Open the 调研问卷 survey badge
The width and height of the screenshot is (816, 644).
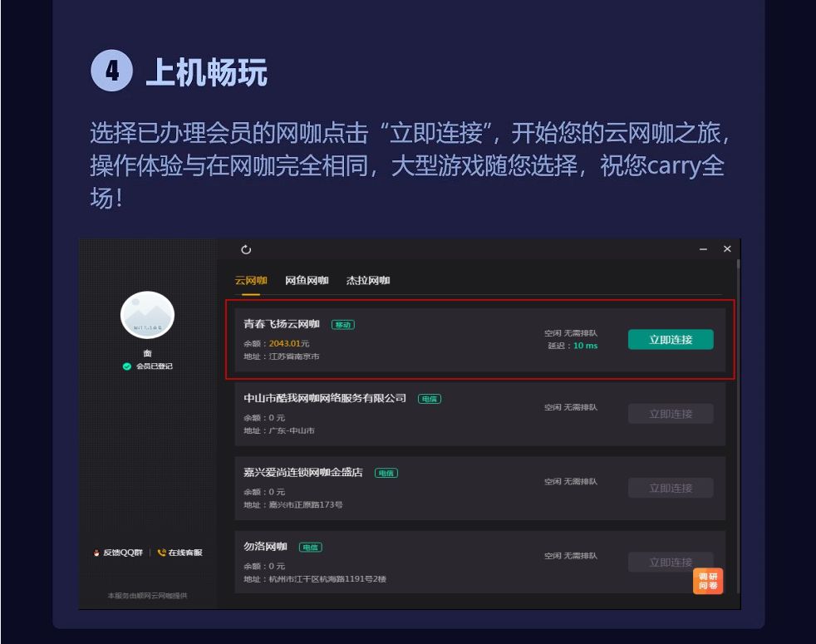(x=708, y=581)
